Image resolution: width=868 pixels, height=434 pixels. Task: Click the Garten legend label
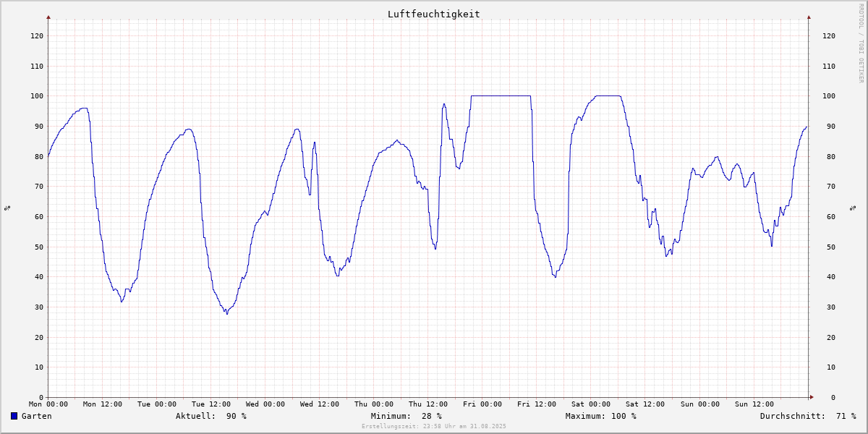point(37,416)
